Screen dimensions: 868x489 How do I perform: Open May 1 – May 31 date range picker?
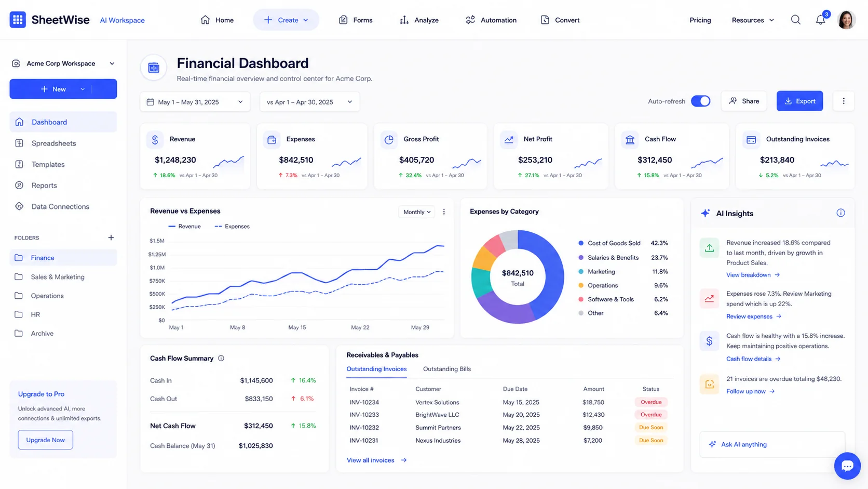point(195,102)
